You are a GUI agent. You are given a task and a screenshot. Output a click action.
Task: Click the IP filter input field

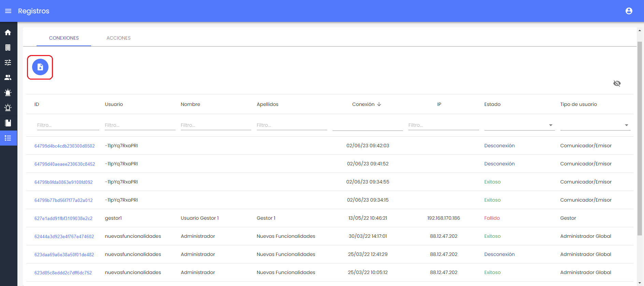pos(443,125)
